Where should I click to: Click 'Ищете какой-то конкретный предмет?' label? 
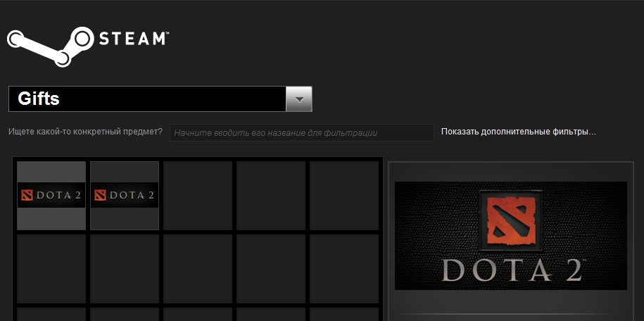(x=85, y=132)
